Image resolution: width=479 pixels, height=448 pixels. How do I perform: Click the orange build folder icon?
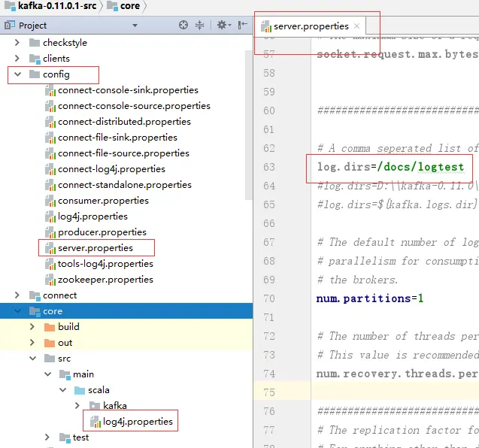point(50,327)
